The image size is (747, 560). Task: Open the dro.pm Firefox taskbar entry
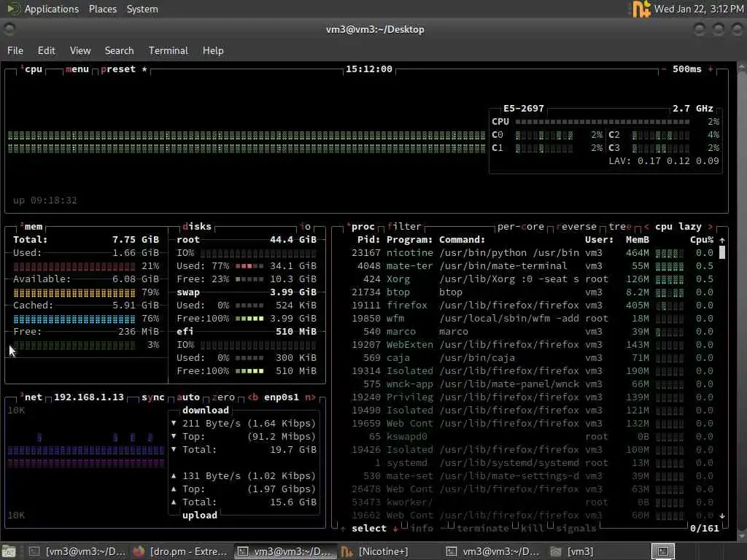(181, 551)
